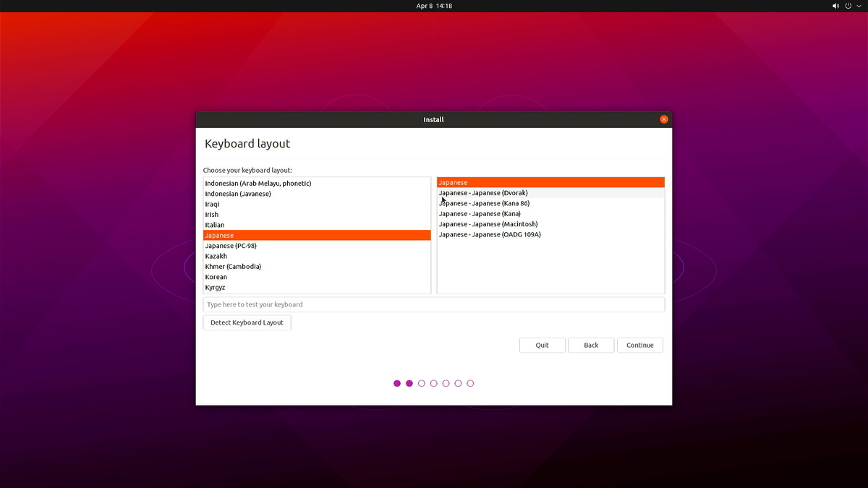868x488 pixels.
Task: Select Japanese (PC-98) layout
Action: pos(317,246)
